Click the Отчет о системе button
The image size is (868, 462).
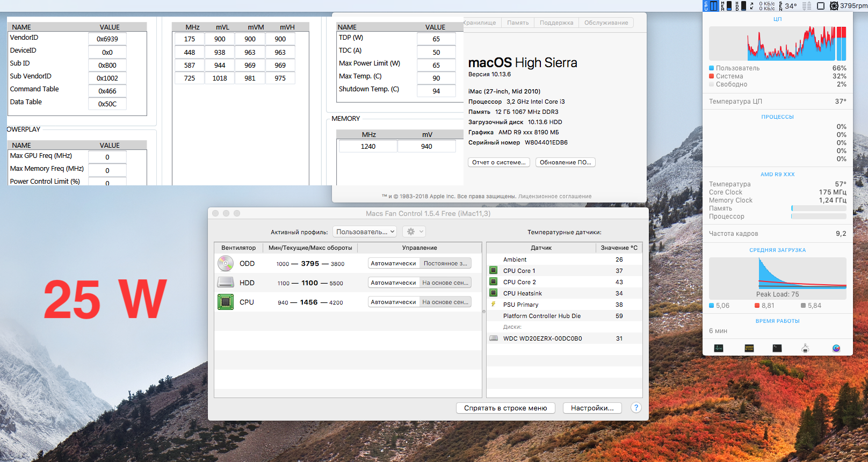coord(499,162)
